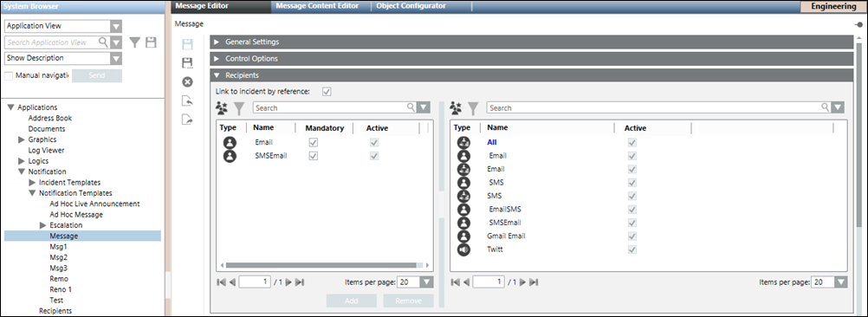Image resolution: width=868 pixels, height=317 pixels.
Task: Toggle Manual navigation checkbox
Action: [9, 76]
